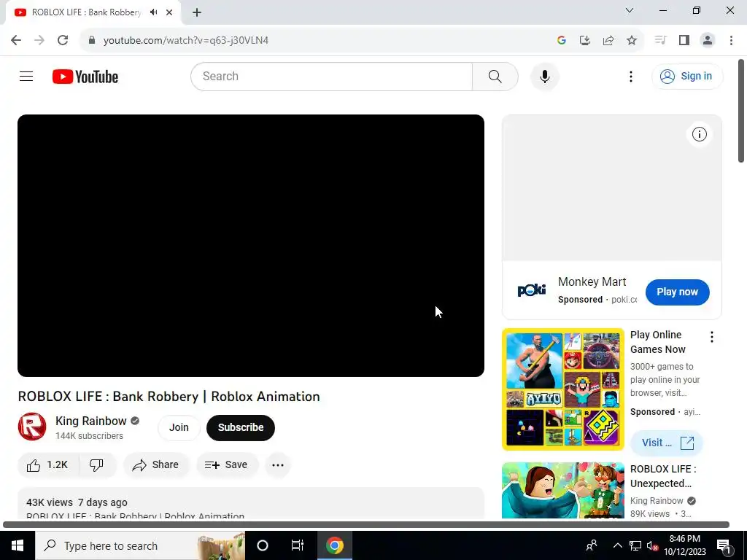
Task: Click the vertical page scrollbar
Action: pos(741,112)
